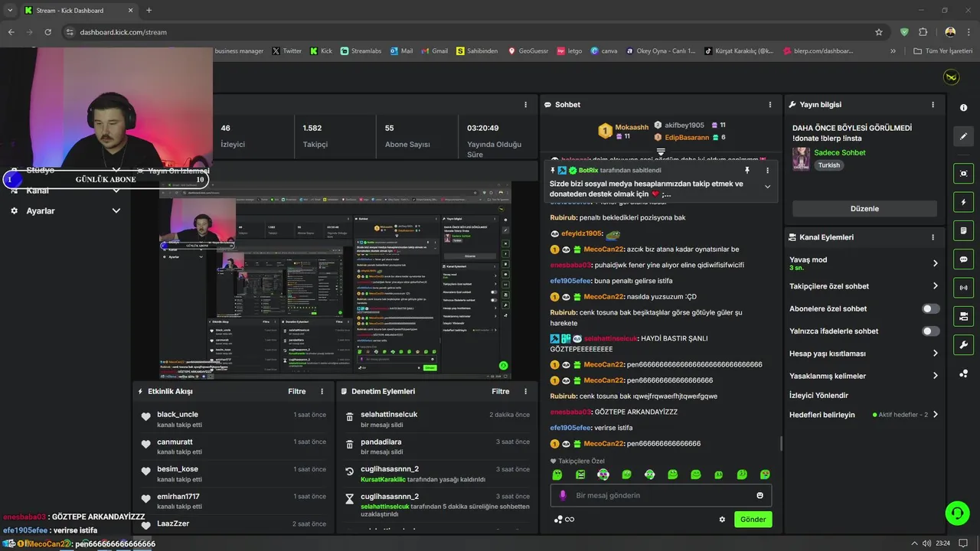
Task: Expand Hesap yaşı kısıtlaması options
Action: [936, 354]
